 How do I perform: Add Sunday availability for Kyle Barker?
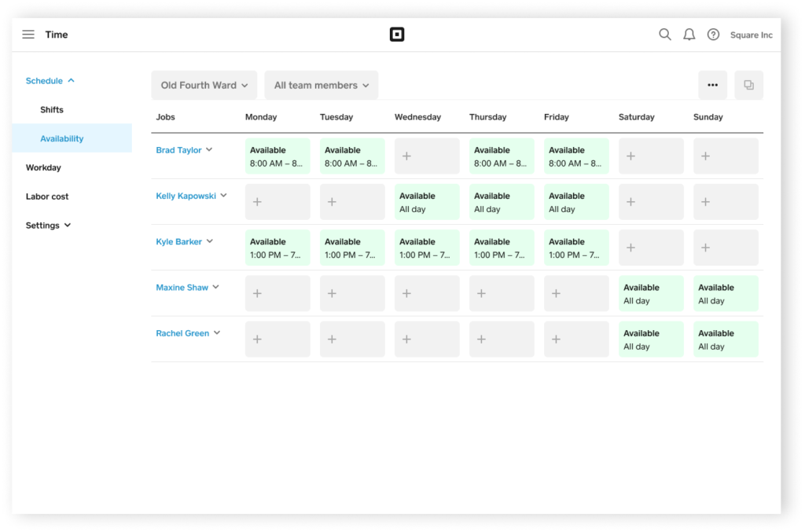[726, 248]
